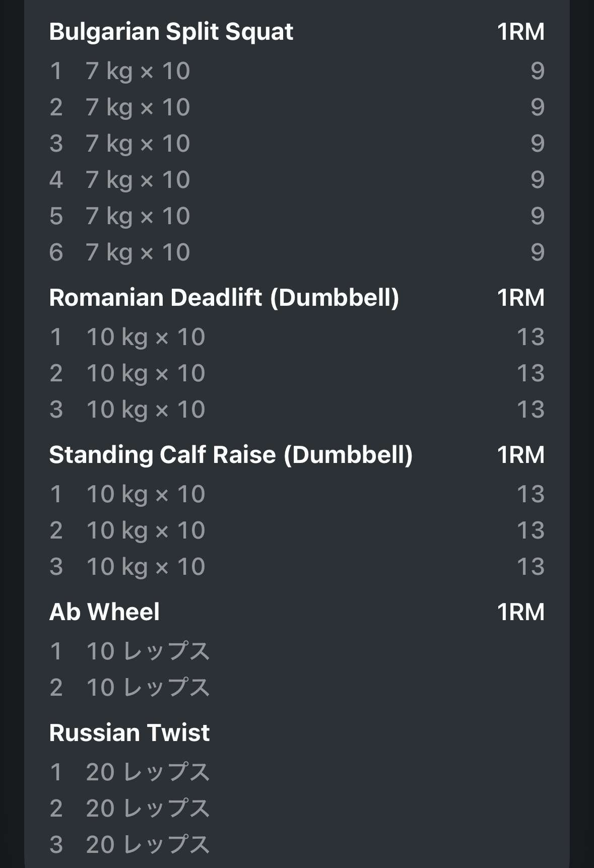594x868 pixels.
Task: Select set 1 of Standing Calf Raise
Action: [x=146, y=494]
